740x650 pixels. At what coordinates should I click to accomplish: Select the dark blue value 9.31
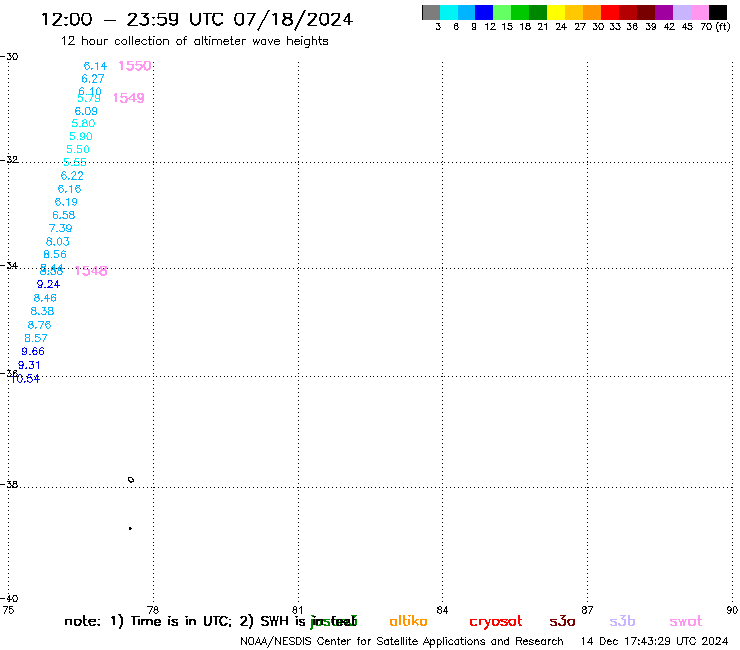coord(29,365)
